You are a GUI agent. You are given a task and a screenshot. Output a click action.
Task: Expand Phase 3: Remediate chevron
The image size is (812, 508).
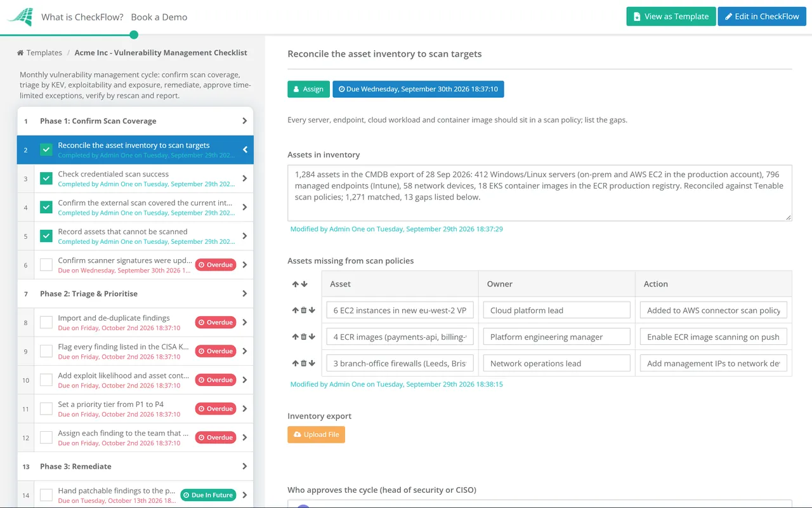(x=245, y=466)
